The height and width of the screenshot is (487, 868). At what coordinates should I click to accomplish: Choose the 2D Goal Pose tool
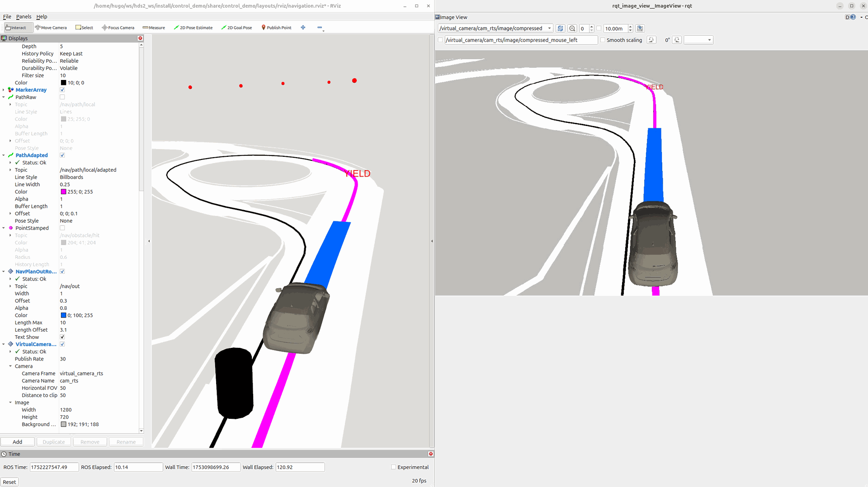click(x=236, y=28)
